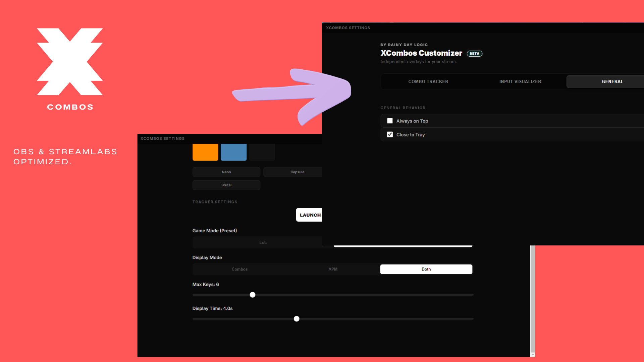Enable the Always on Top checkbox
Screen dimensions: 644x362
tap(390, 121)
